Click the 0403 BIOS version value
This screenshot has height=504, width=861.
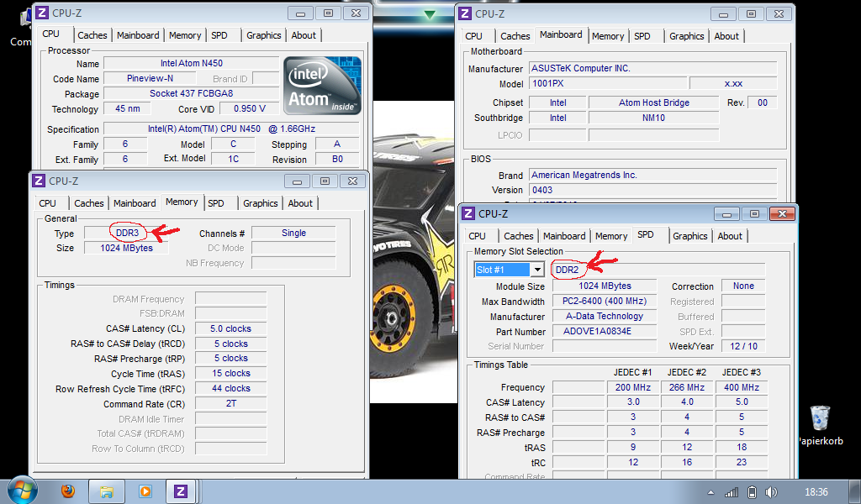click(x=652, y=190)
